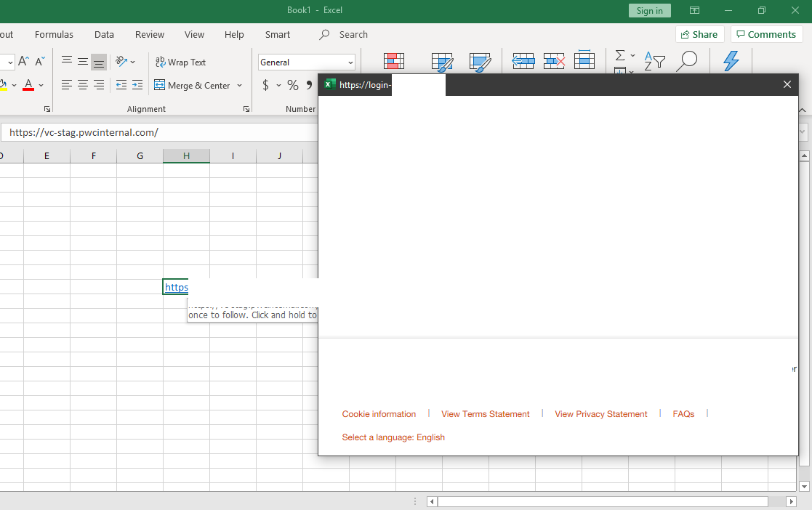Open Cell Styles with its brush icon
Viewport: 812px width, 510px height.
click(481, 61)
